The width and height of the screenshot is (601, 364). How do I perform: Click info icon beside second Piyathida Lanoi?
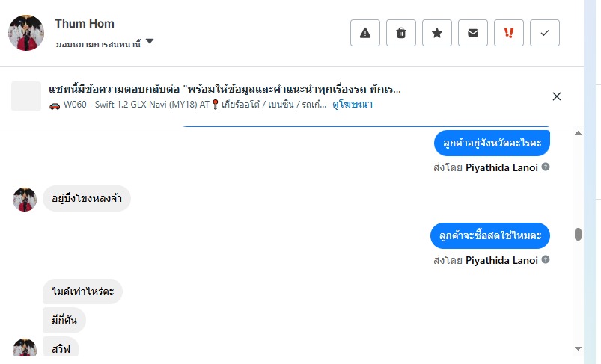pyautogui.click(x=546, y=259)
